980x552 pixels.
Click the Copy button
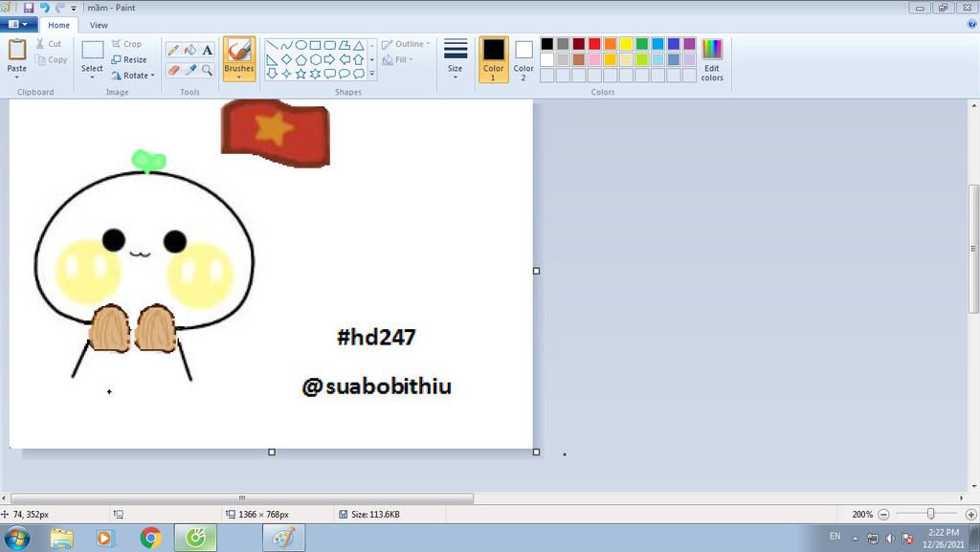coord(51,60)
